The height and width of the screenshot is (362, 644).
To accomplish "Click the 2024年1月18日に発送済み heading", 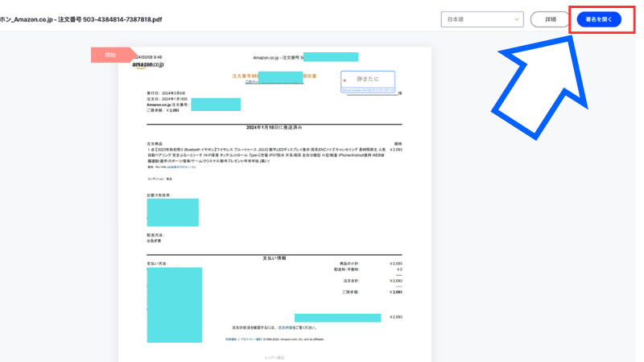I will [274, 128].
